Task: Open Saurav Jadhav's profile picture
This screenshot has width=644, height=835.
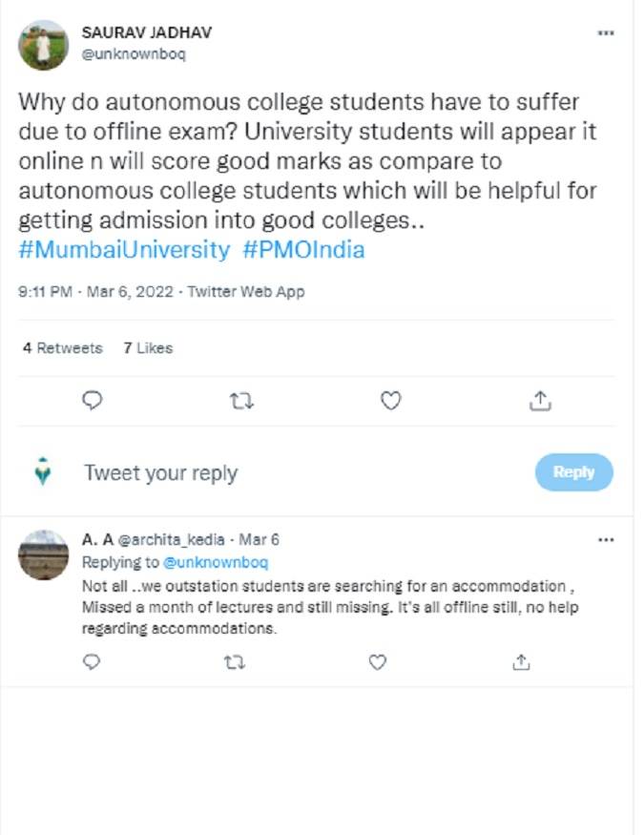Action: pyautogui.click(x=44, y=44)
